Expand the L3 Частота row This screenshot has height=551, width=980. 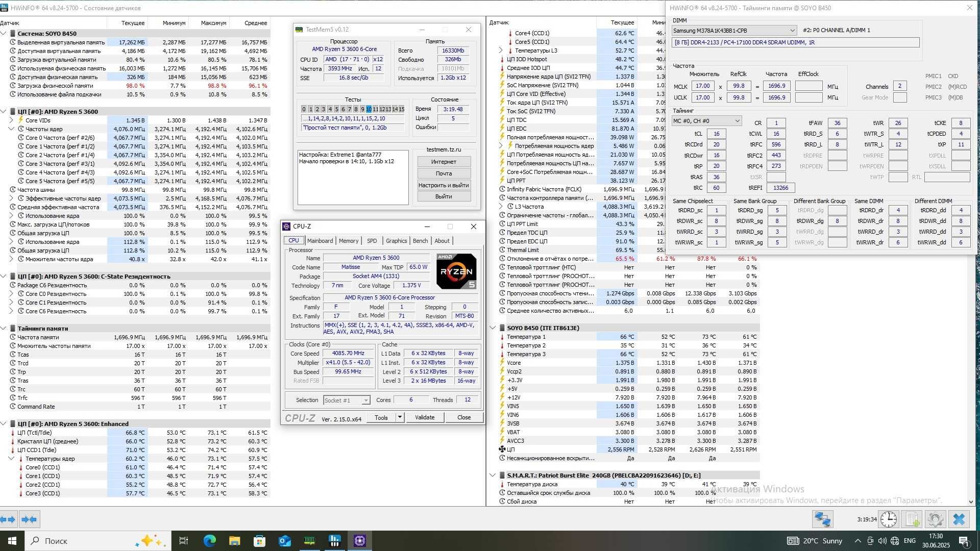(x=501, y=207)
